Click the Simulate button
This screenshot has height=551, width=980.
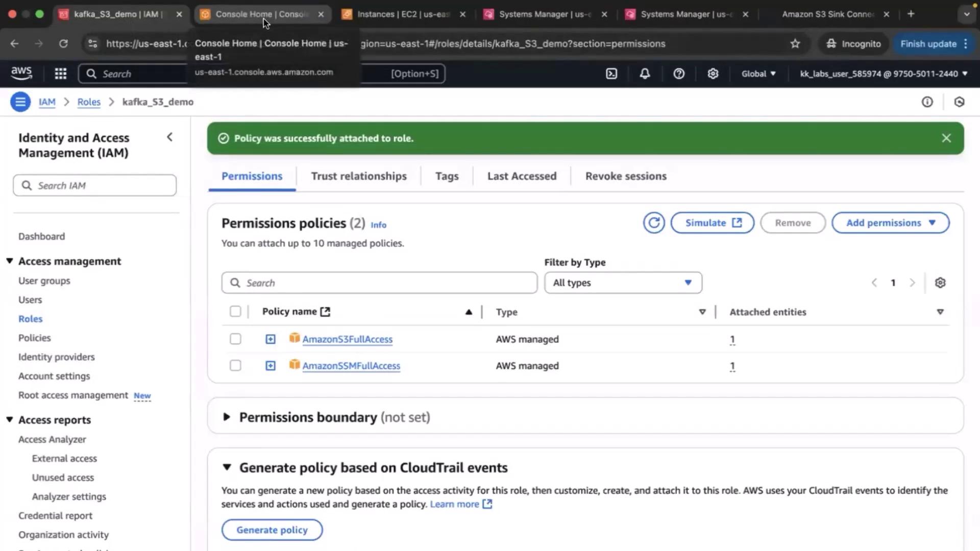(x=713, y=223)
